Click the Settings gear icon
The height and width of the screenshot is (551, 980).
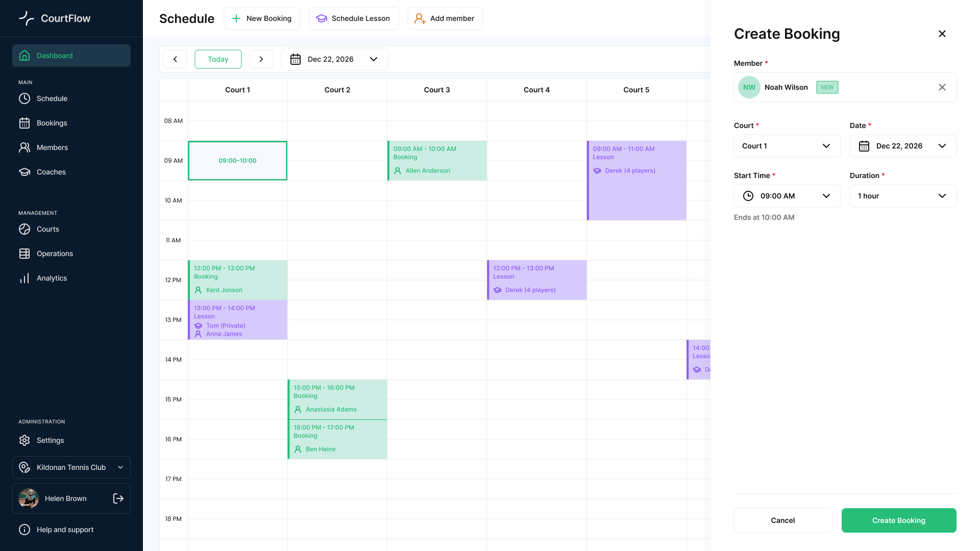pyautogui.click(x=24, y=440)
